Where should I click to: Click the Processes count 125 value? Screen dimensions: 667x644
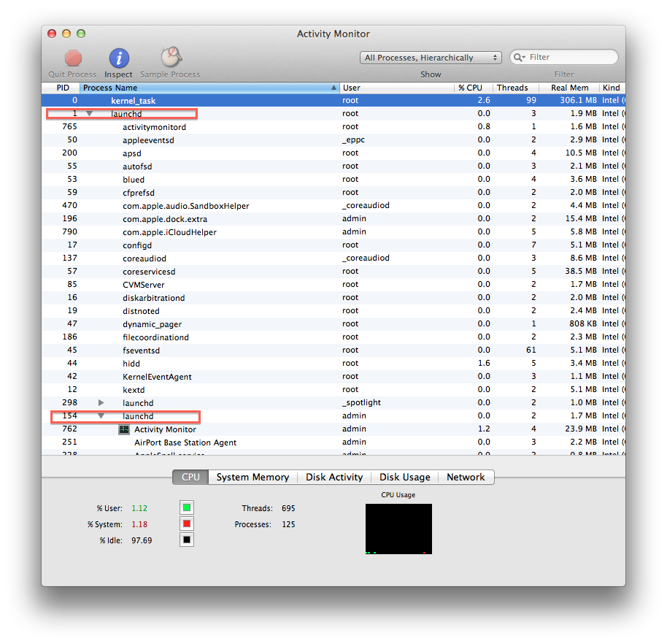click(288, 524)
